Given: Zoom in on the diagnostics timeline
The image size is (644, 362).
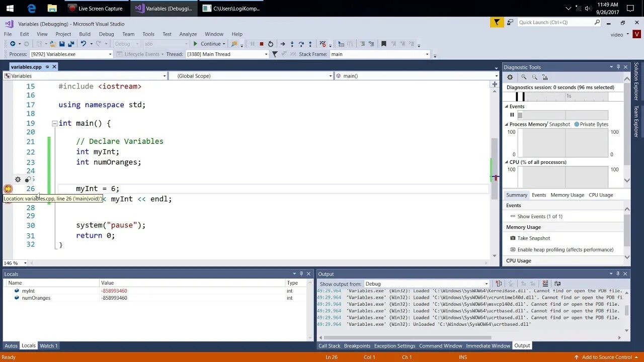Looking at the screenshot, I should tap(524, 77).
